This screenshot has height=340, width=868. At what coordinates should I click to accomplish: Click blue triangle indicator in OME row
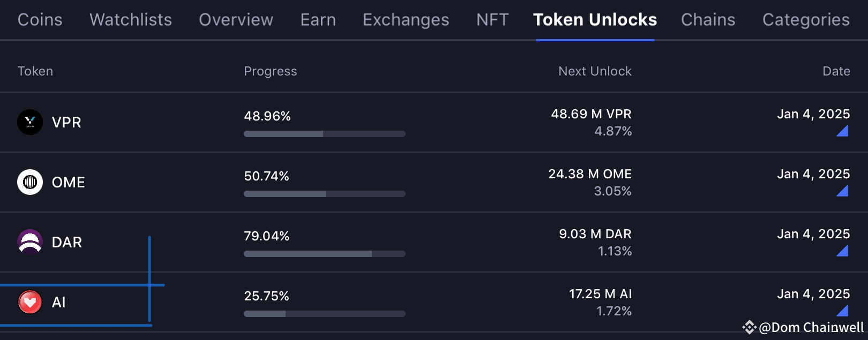click(843, 191)
